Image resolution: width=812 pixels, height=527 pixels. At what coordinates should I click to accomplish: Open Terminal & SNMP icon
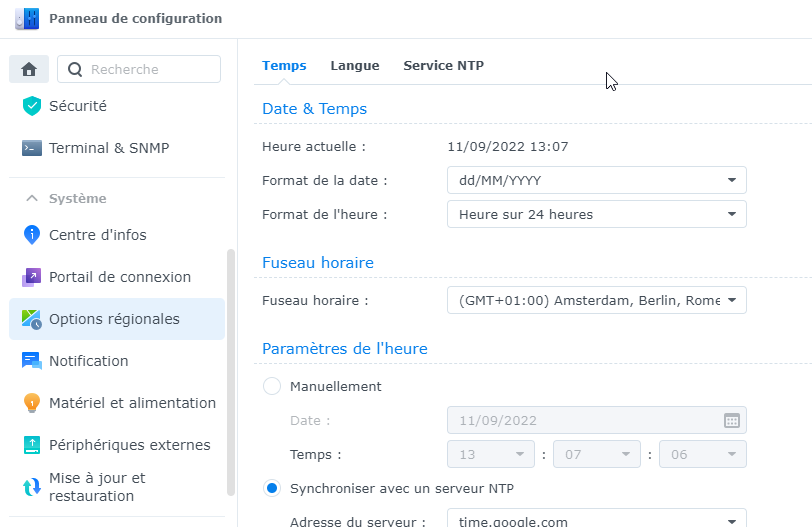coord(32,148)
